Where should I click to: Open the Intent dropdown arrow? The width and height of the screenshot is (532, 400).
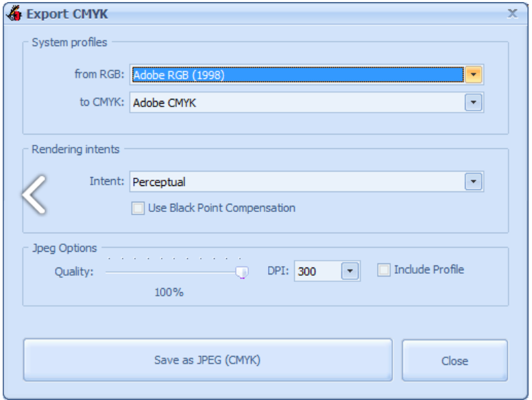pyautogui.click(x=474, y=181)
